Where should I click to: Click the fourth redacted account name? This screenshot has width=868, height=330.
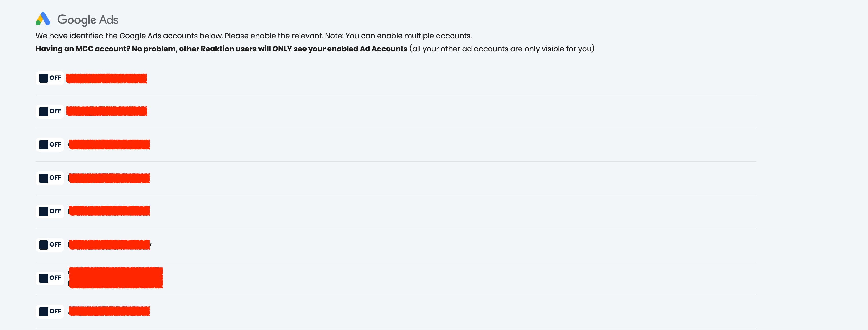pos(109,178)
